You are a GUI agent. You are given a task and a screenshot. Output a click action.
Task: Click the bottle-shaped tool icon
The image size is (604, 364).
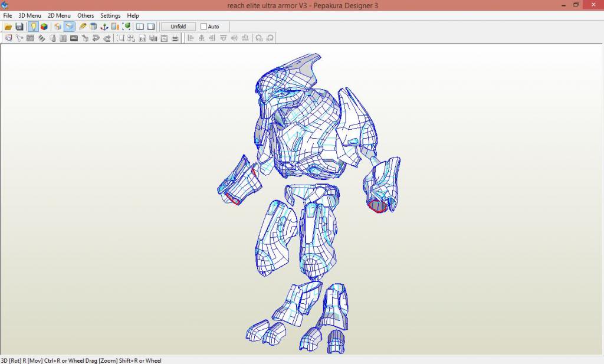click(52, 38)
